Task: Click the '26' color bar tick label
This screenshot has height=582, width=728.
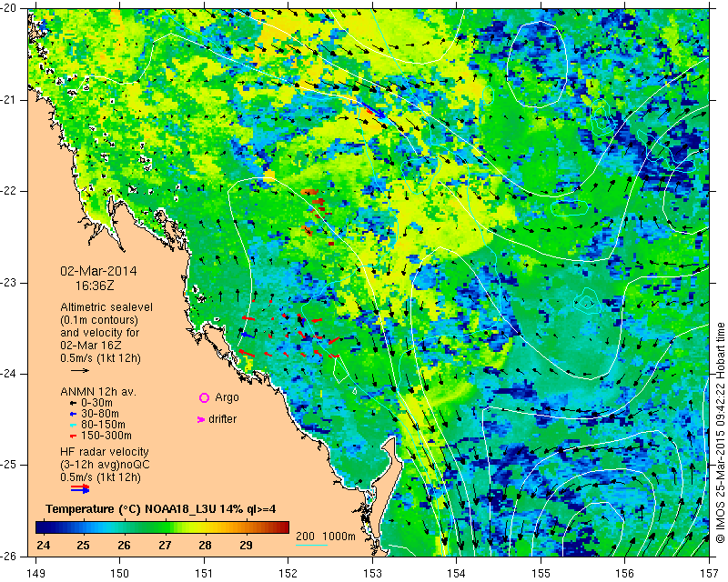Action: point(124,545)
